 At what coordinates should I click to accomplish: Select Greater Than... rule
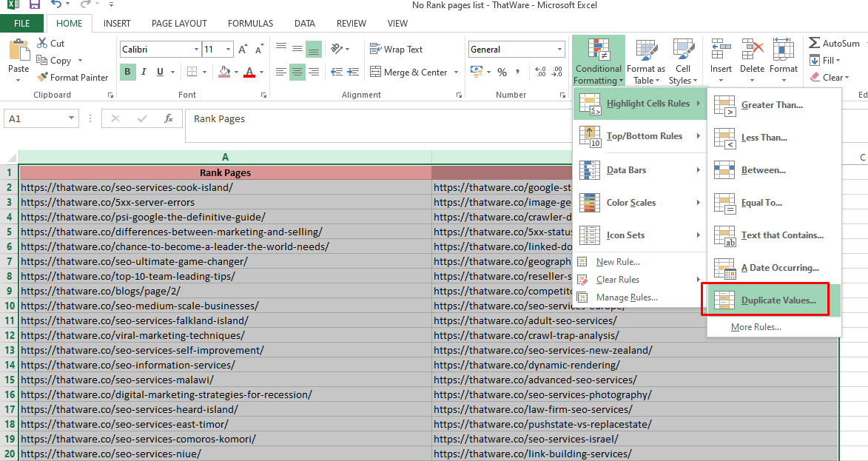(x=774, y=104)
